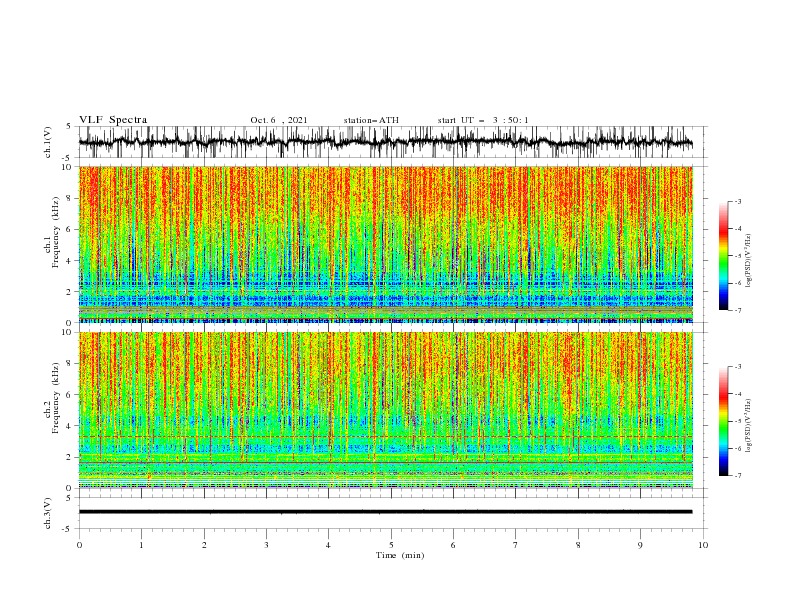
Task: Click the 'Time (min)' x-axis label
Action: [x=400, y=555]
